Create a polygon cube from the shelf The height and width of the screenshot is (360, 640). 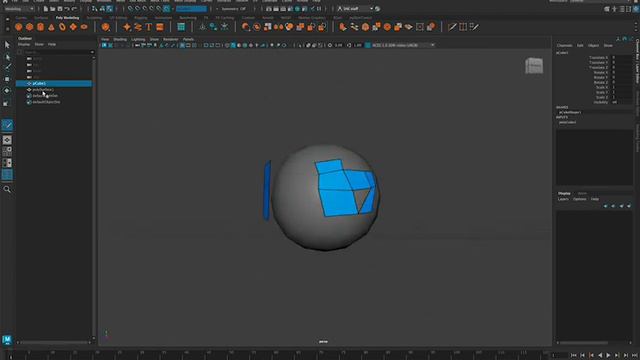(29, 27)
